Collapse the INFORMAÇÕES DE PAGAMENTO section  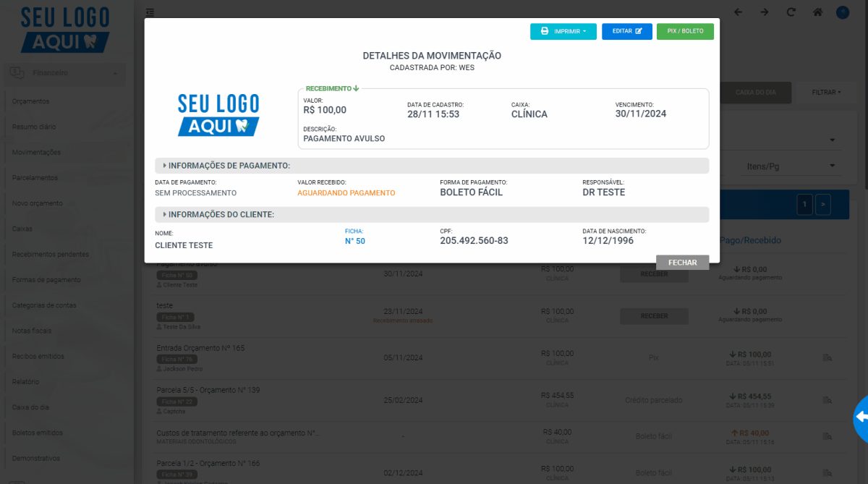pyautogui.click(x=432, y=166)
